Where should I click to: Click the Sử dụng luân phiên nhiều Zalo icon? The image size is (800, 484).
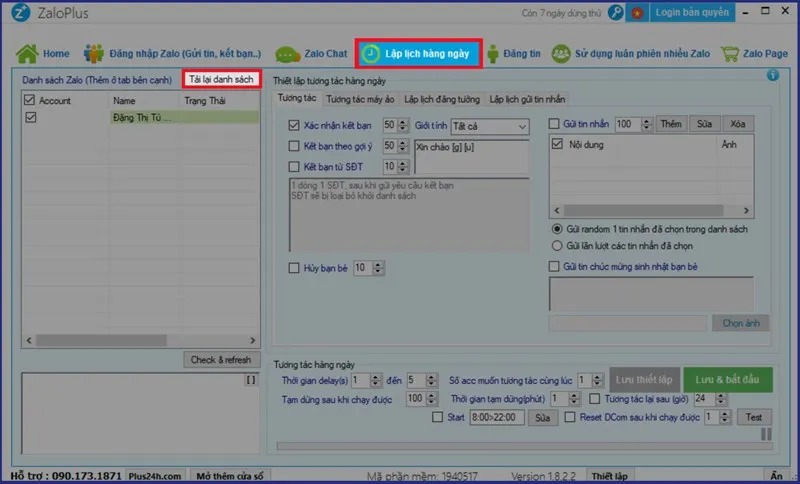click(x=560, y=53)
